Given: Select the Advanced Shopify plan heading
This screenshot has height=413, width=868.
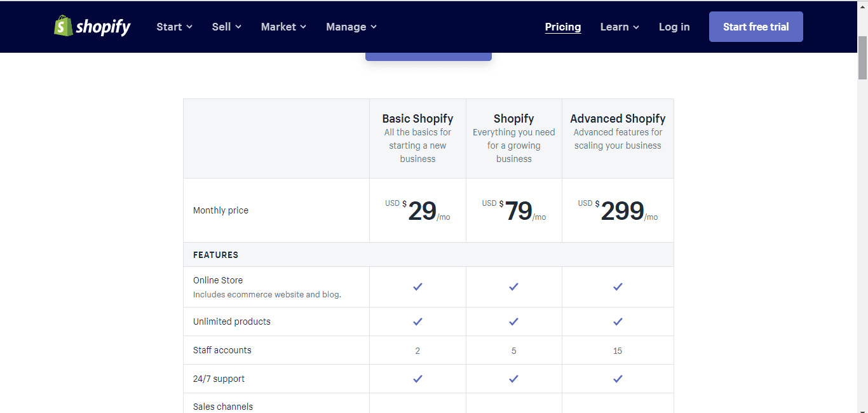Looking at the screenshot, I should (x=618, y=118).
